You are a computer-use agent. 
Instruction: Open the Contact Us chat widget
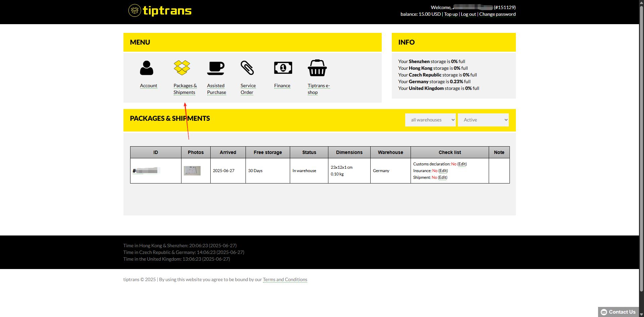[618, 312]
